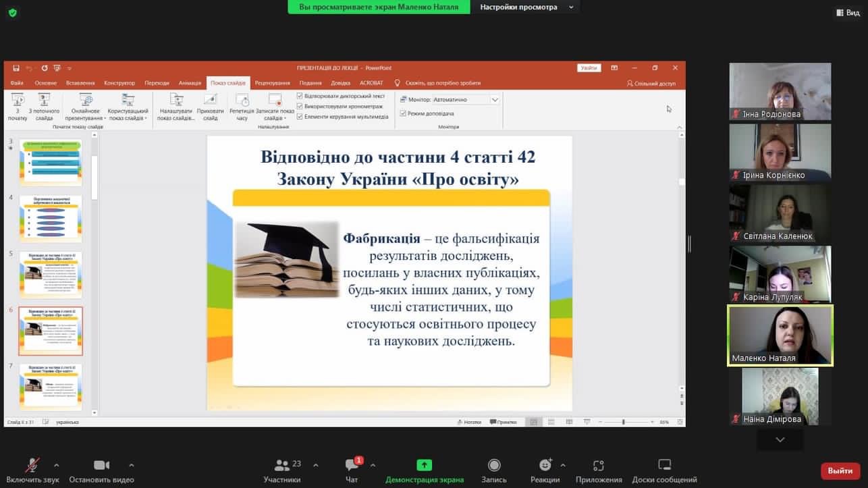Screen dimensions: 868x488
Task: Toggle the play narrations checkbox
Action: click(x=300, y=97)
